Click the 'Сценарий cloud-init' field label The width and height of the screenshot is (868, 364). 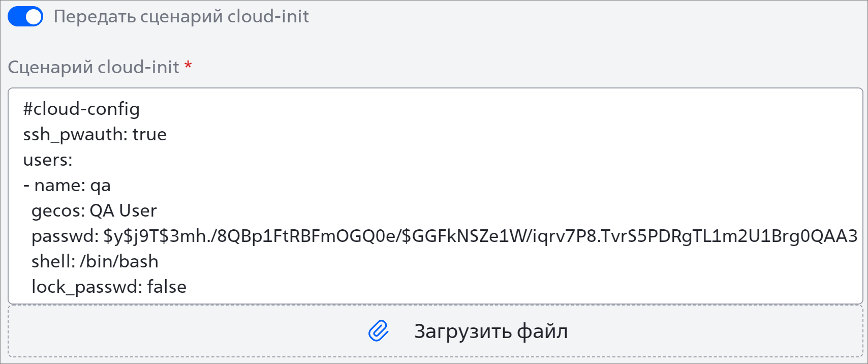tap(94, 67)
